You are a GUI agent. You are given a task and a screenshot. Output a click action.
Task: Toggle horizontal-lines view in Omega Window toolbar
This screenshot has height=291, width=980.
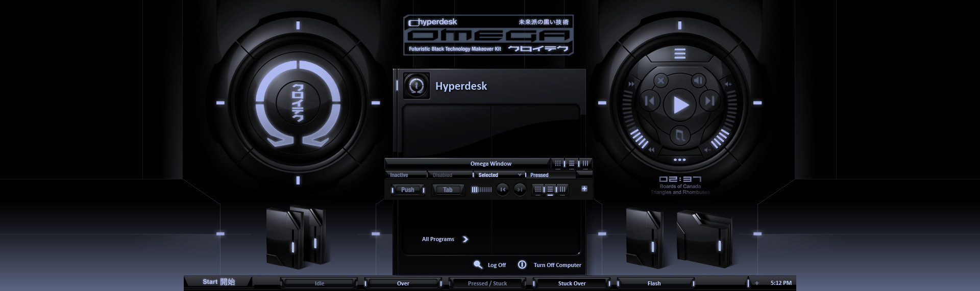pos(550,190)
